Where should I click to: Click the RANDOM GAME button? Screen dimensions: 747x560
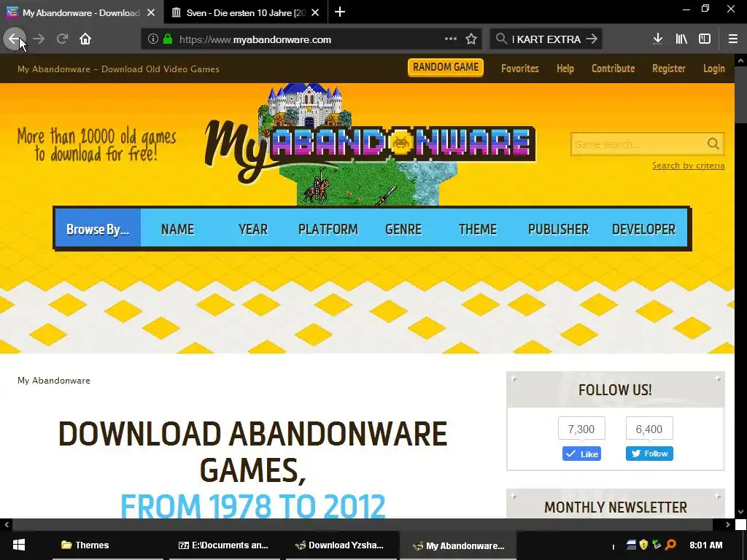click(446, 68)
